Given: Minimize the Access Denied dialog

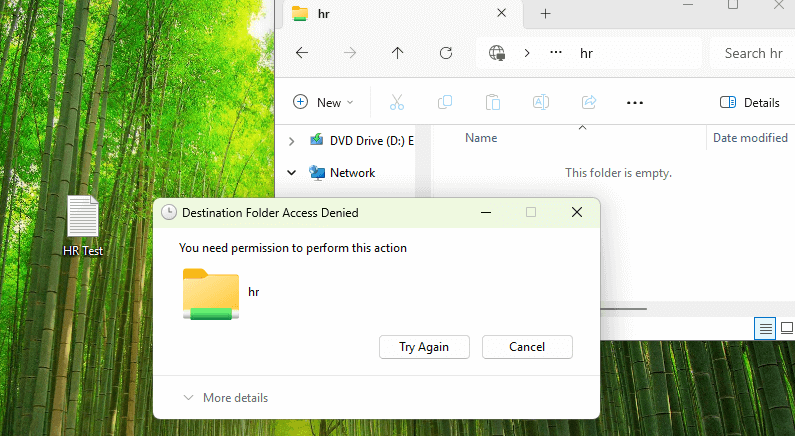Looking at the screenshot, I should (x=486, y=212).
